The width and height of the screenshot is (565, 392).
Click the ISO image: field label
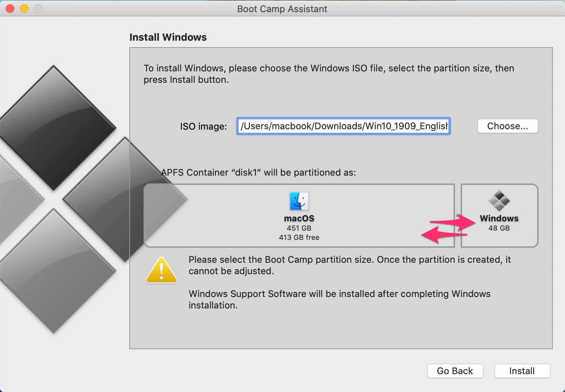coord(203,126)
